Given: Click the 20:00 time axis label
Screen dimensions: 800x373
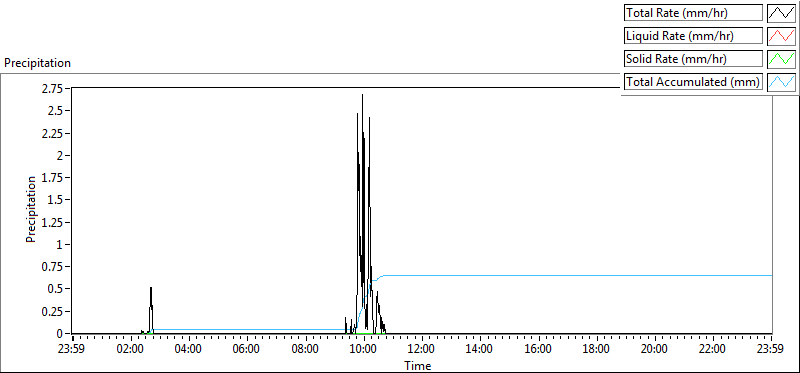Looking at the screenshot, I should 655,350.
